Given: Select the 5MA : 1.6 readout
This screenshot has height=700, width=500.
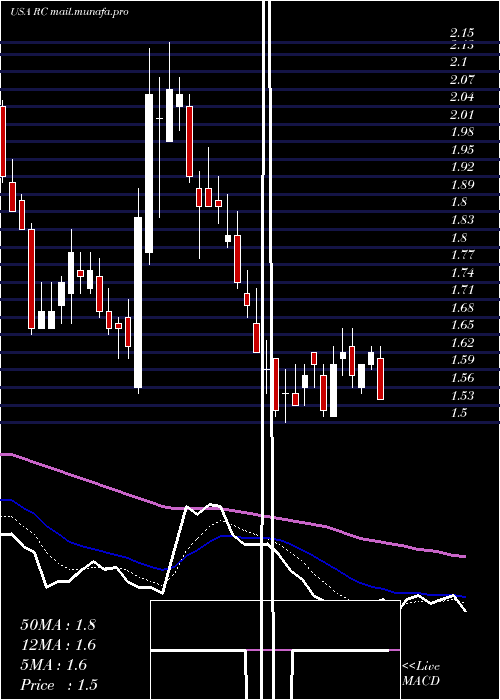Looking at the screenshot, I should point(54,665).
